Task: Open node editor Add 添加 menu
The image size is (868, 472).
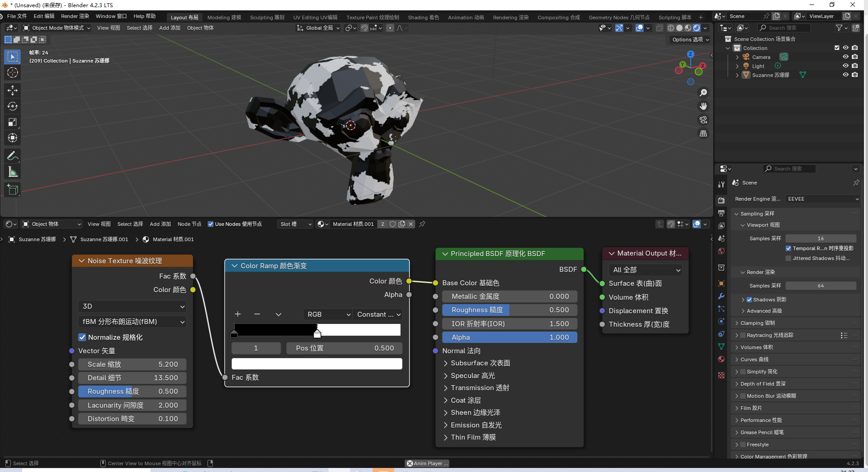Action: pos(160,224)
